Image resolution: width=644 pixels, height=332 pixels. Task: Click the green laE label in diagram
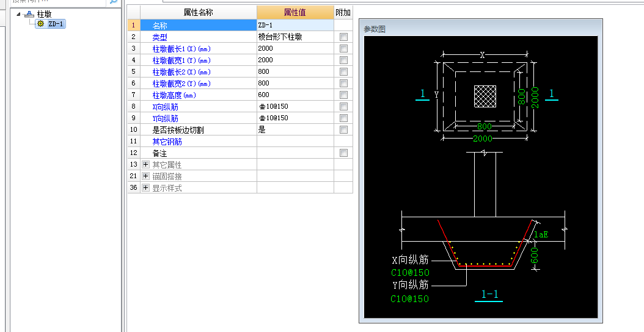[x=541, y=235]
